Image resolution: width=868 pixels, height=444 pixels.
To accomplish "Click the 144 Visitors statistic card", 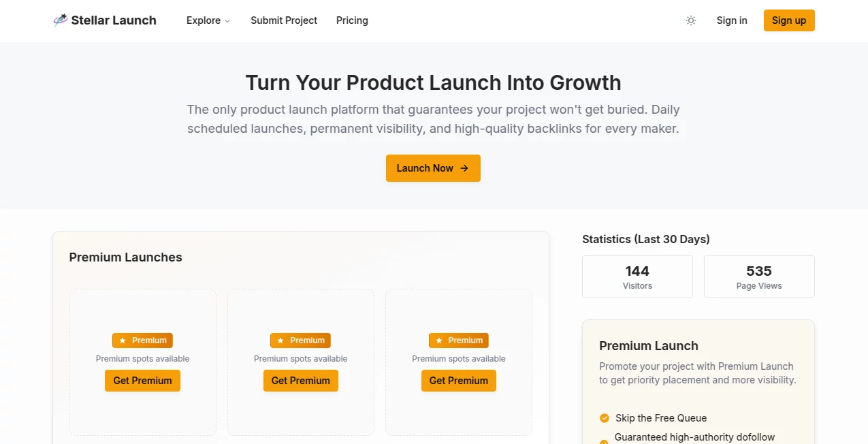I will [x=637, y=276].
